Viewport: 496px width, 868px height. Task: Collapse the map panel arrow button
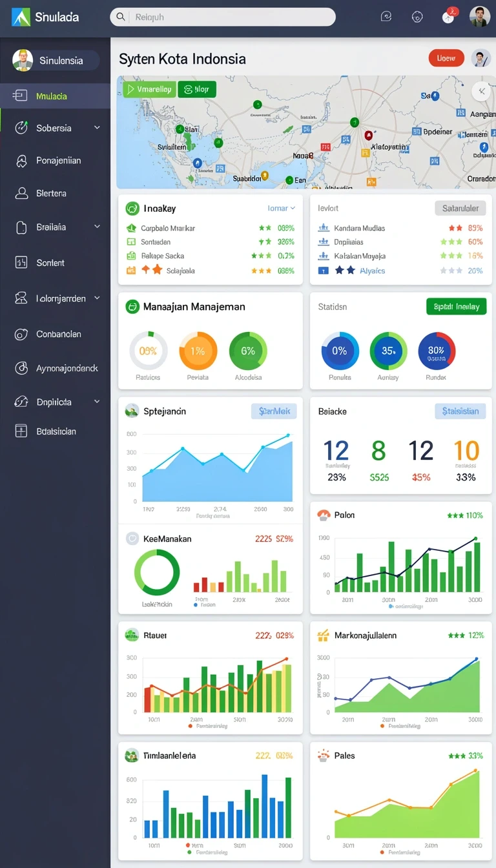[x=480, y=91]
